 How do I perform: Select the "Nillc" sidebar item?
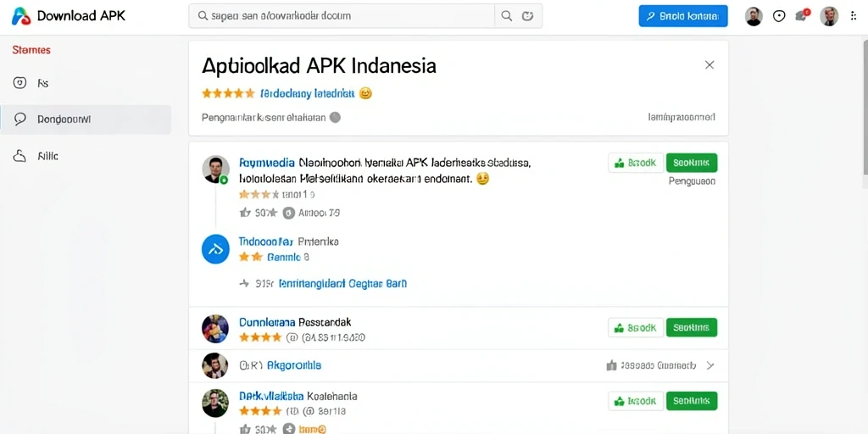(86, 157)
